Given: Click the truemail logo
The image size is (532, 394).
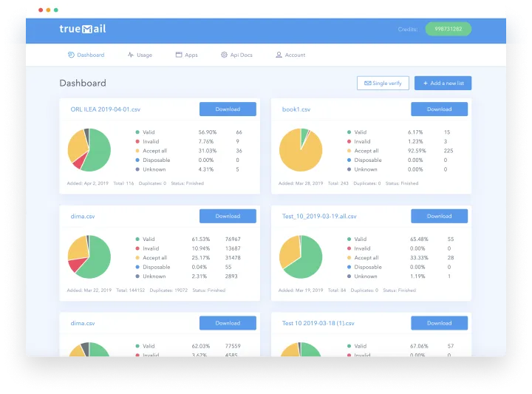Looking at the screenshot, I should [83, 29].
